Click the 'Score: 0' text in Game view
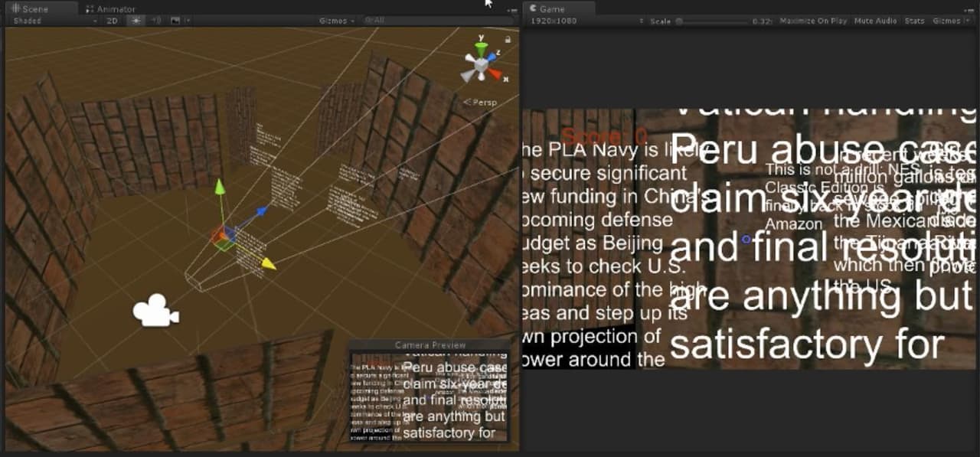The width and height of the screenshot is (980, 457). pos(603,136)
